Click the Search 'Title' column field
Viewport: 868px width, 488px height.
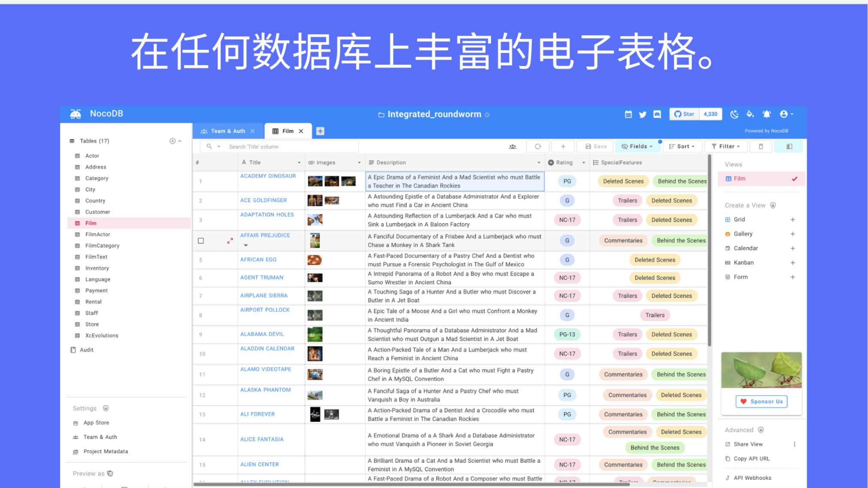tap(292, 147)
